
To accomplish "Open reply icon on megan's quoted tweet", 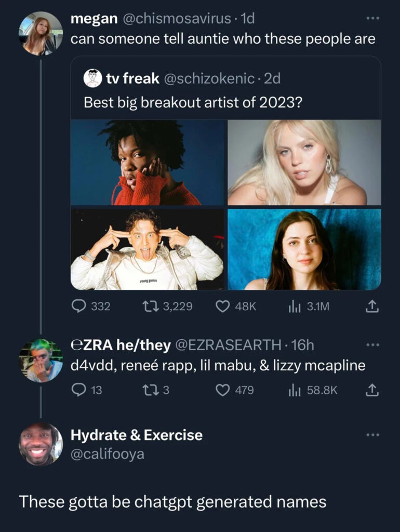I will pyautogui.click(x=79, y=307).
